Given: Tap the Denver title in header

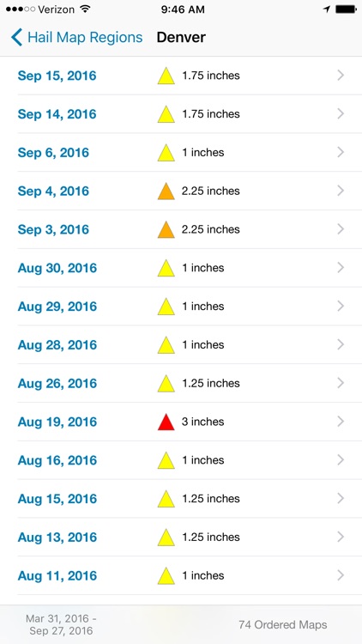Looking at the screenshot, I should [x=181, y=38].
